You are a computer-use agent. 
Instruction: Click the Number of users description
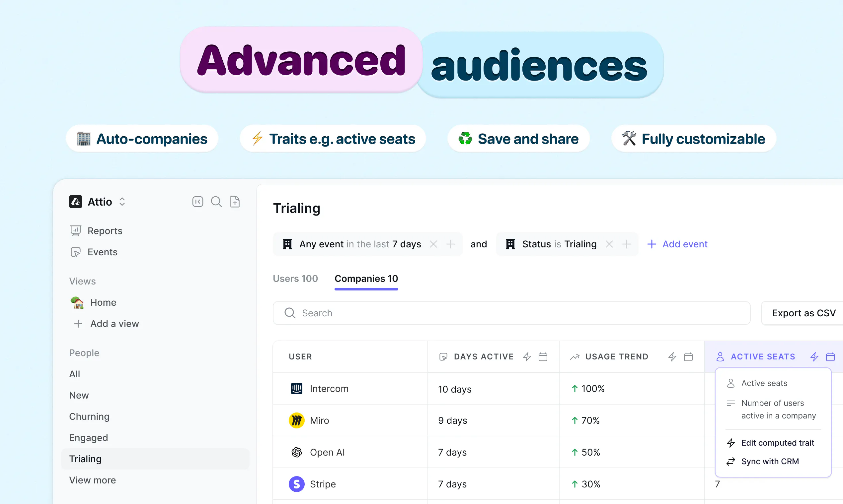[x=778, y=409]
